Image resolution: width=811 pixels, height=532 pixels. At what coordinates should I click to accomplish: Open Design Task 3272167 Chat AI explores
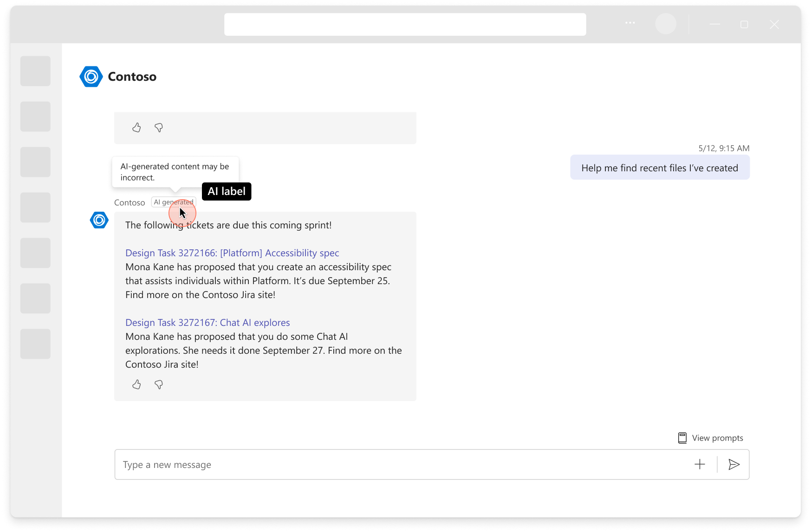point(208,322)
